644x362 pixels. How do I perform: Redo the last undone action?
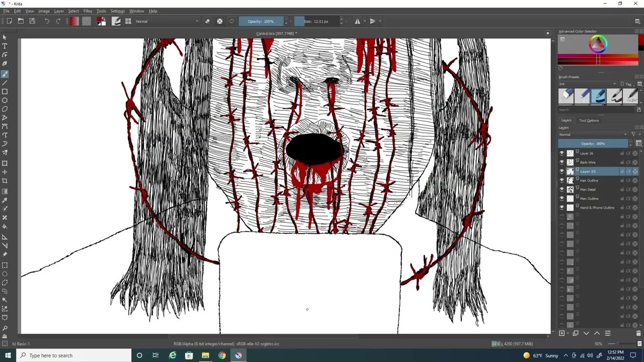tap(58, 21)
